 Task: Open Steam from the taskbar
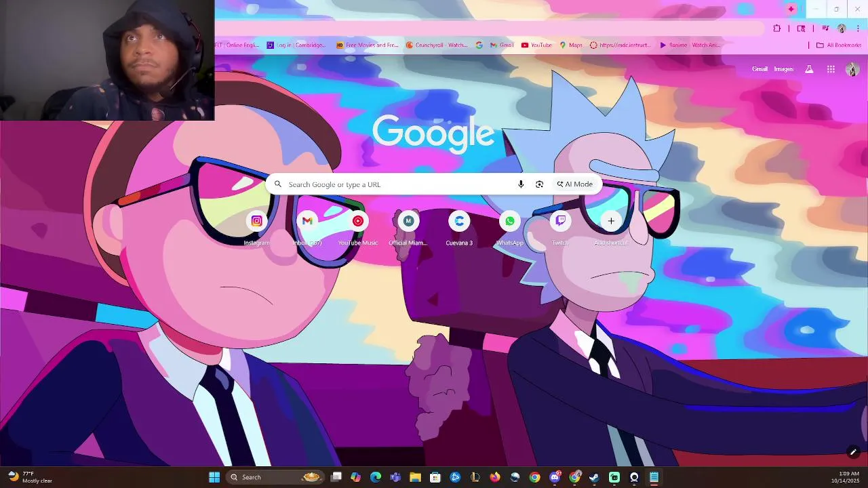coord(594,477)
